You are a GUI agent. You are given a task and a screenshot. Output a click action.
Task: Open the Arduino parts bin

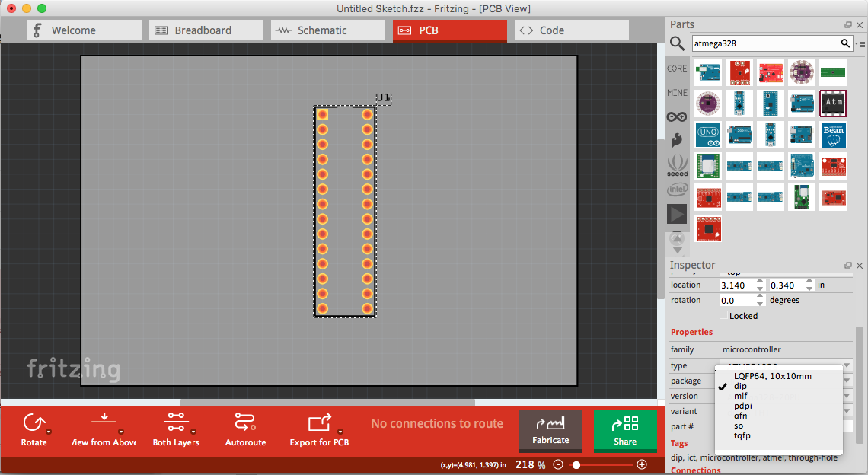[x=677, y=116]
